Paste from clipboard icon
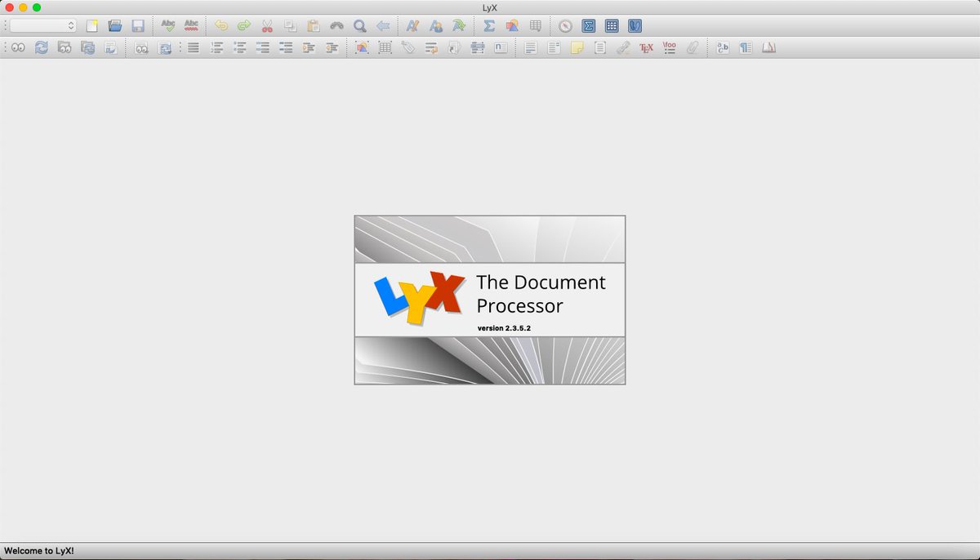The width and height of the screenshot is (980, 560). pos(314,26)
